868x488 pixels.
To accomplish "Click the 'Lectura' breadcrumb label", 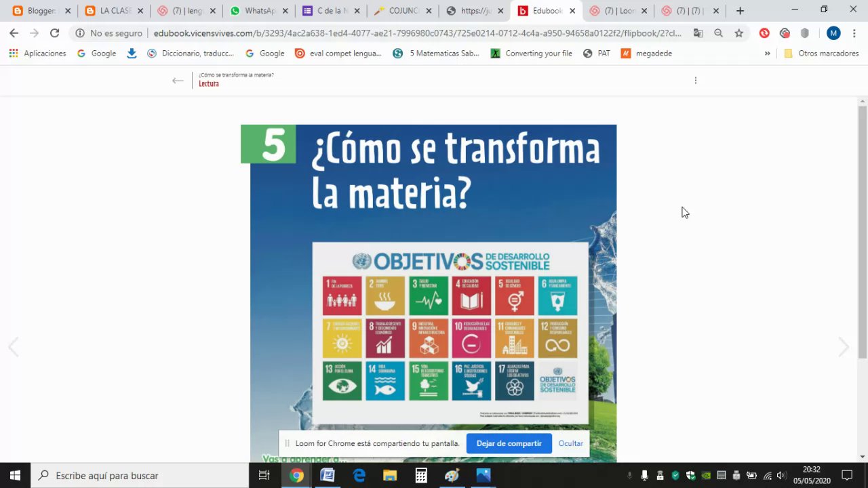I will [209, 84].
